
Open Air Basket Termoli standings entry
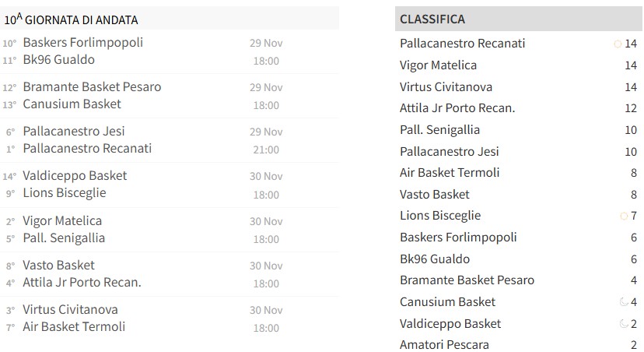point(450,173)
